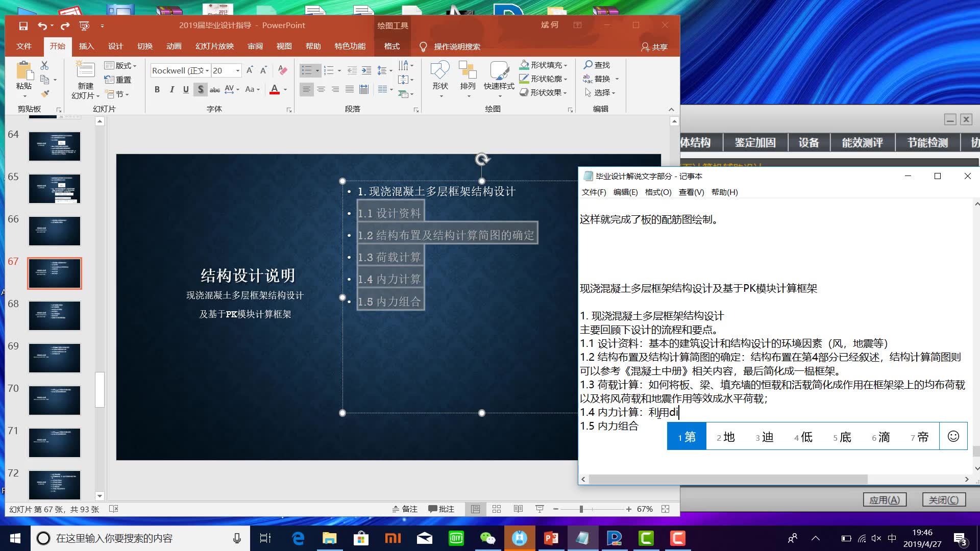The image size is (980, 551).
Task: Open the font size dropdown
Action: click(x=237, y=70)
